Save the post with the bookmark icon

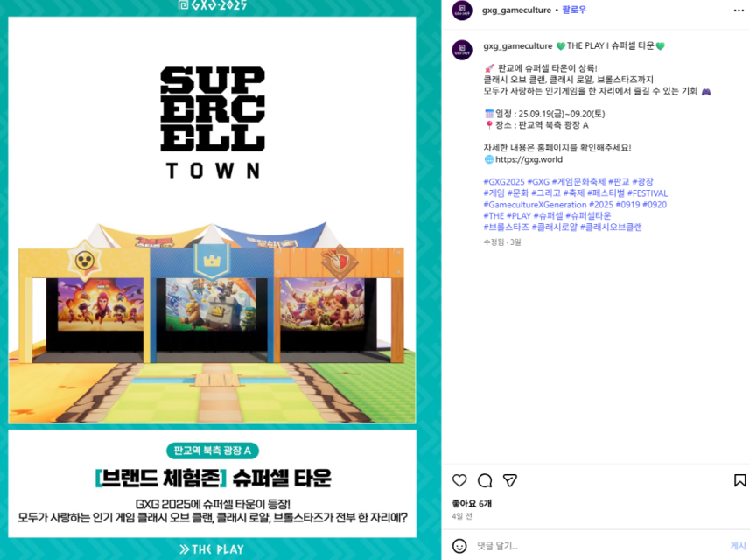tap(739, 480)
